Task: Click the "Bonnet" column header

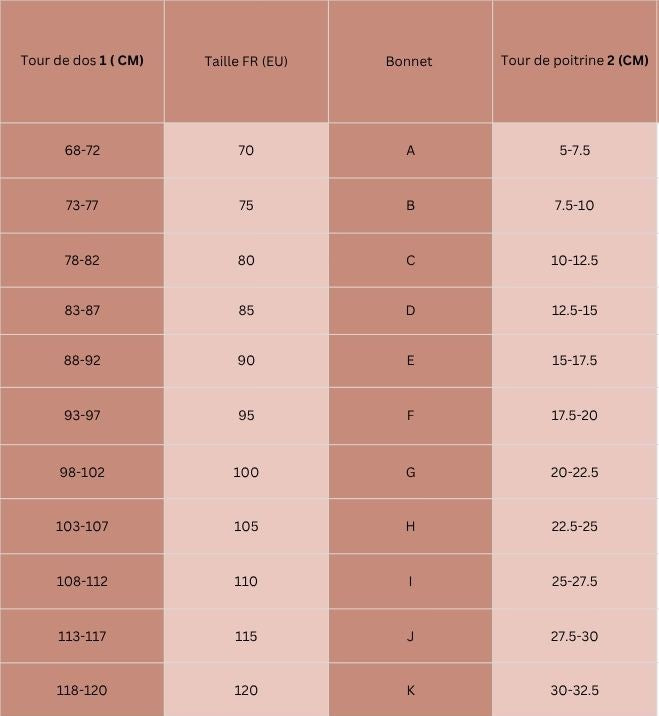Action: tap(409, 61)
